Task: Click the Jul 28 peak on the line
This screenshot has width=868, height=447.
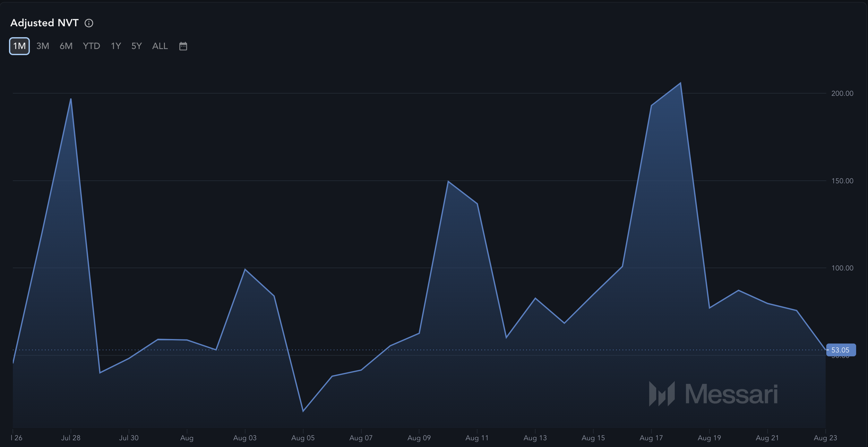Action: (71, 99)
